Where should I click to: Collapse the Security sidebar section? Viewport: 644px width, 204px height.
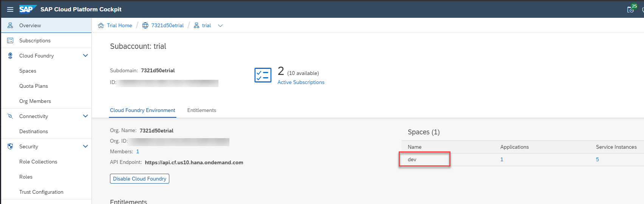[85, 146]
